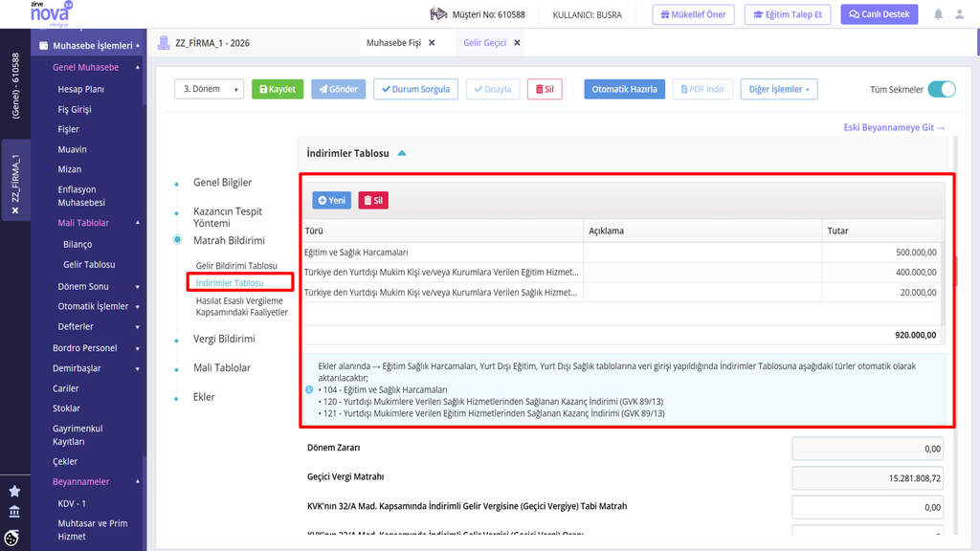980x551 pixels.
Task: Open Gelir Bildirimi Tablosu section
Action: [236, 266]
